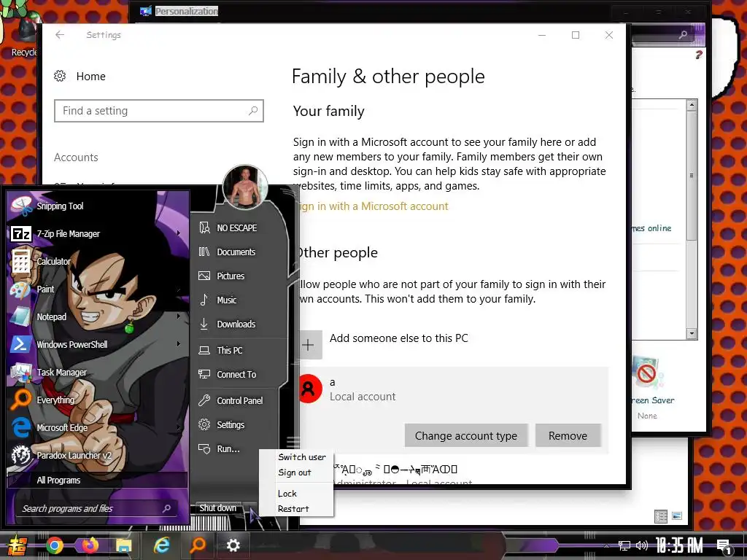747x560 pixels.
Task: Open Snipping Tool from start menu
Action: click(98, 206)
